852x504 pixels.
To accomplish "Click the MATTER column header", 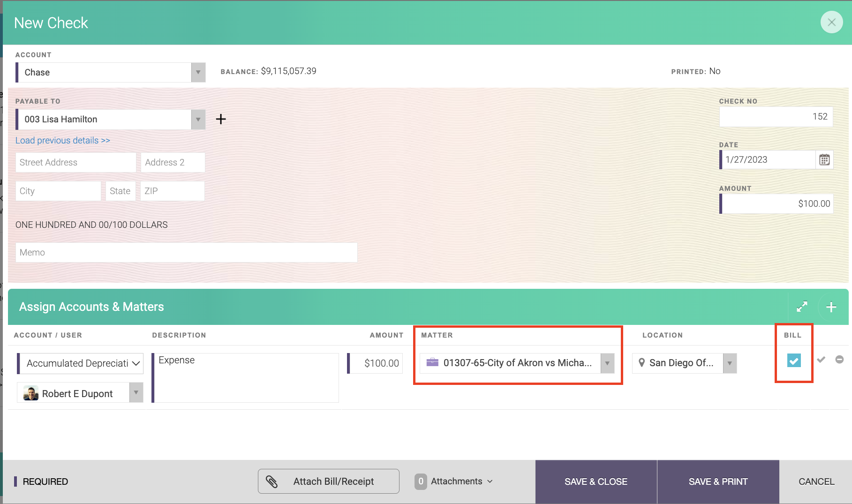I will pyautogui.click(x=437, y=335).
